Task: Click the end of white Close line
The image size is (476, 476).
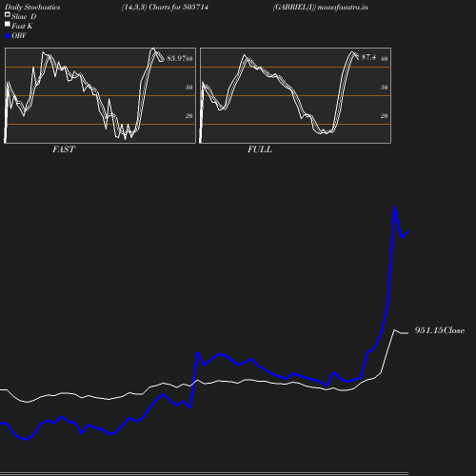Action: pos(407,333)
